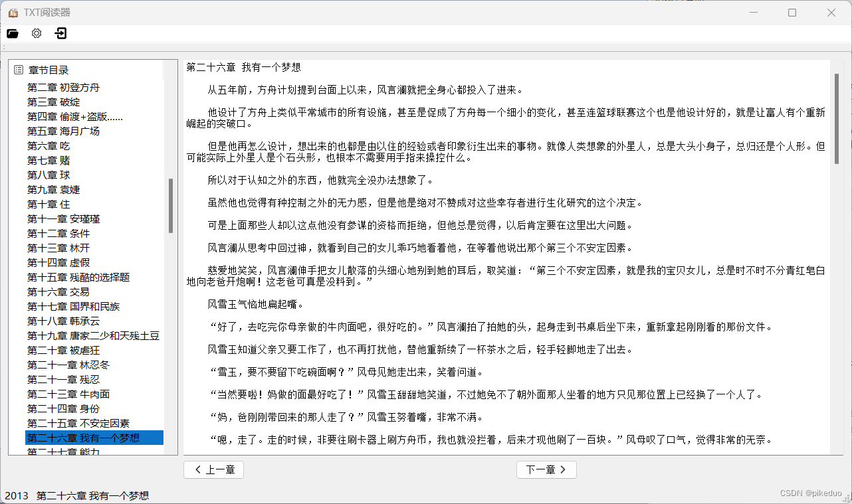Open a file with the folder icon
Viewport: 852px width, 504px height.
tap(13, 33)
